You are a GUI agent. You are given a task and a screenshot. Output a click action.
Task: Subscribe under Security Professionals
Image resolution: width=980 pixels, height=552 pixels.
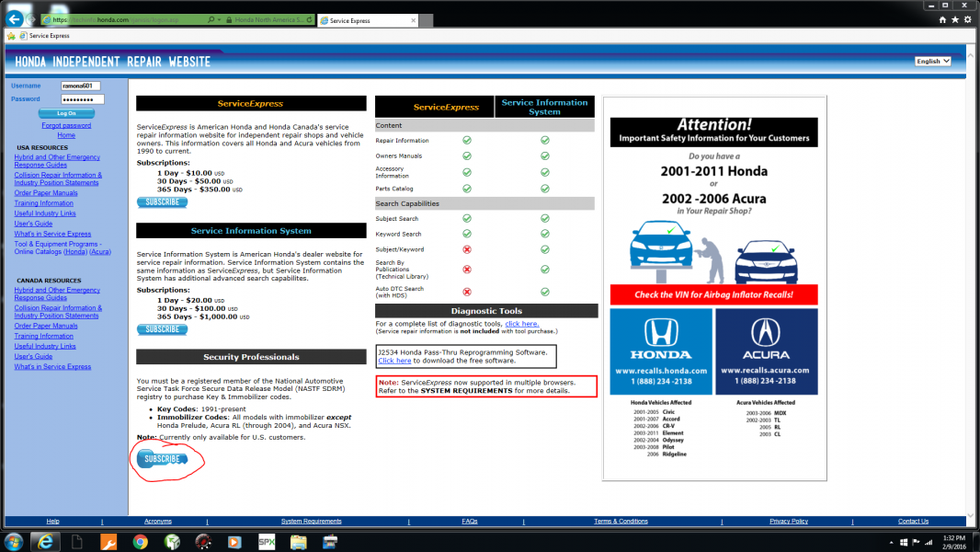pyautogui.click(x=162, y=459)
